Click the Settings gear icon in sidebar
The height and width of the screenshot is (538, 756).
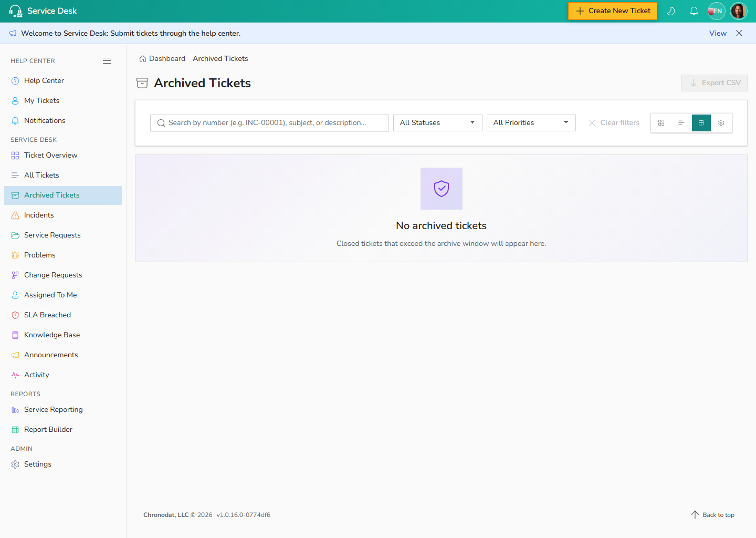pos(15,464)
